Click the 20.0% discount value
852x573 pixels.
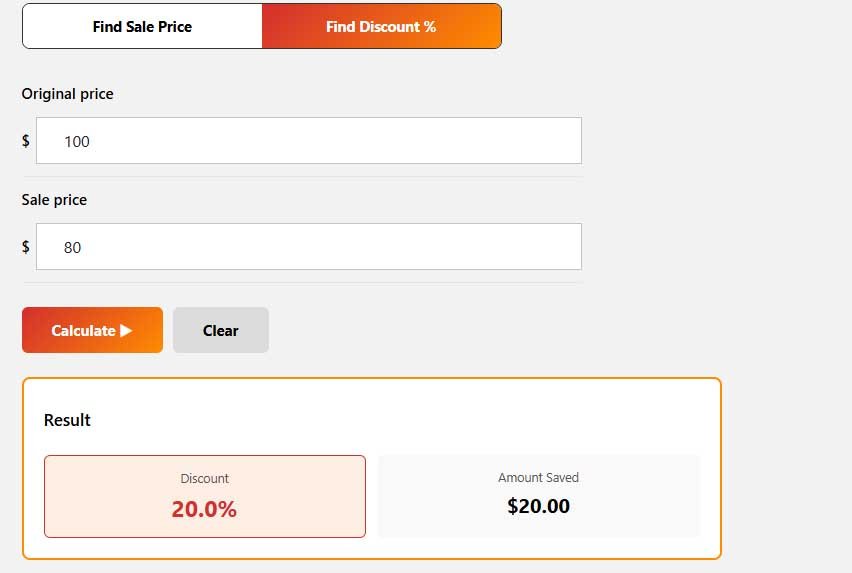[x=204, y=509]
